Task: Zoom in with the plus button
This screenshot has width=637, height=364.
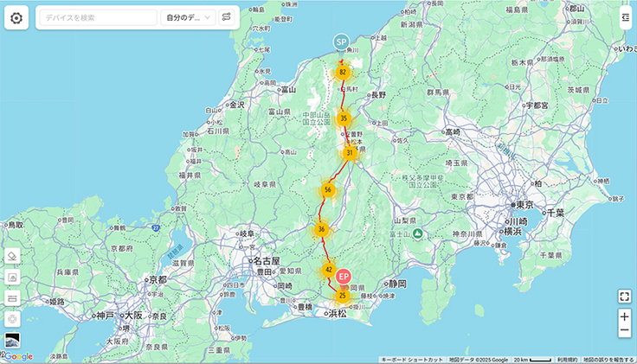Action: pos(625,316)
